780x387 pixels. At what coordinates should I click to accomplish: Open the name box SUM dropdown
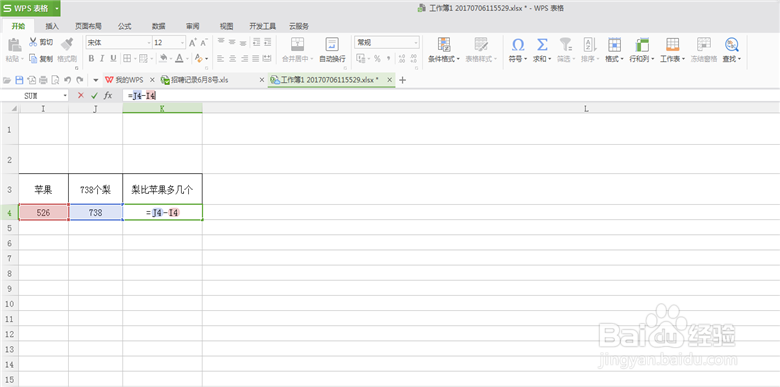point(65,96)
